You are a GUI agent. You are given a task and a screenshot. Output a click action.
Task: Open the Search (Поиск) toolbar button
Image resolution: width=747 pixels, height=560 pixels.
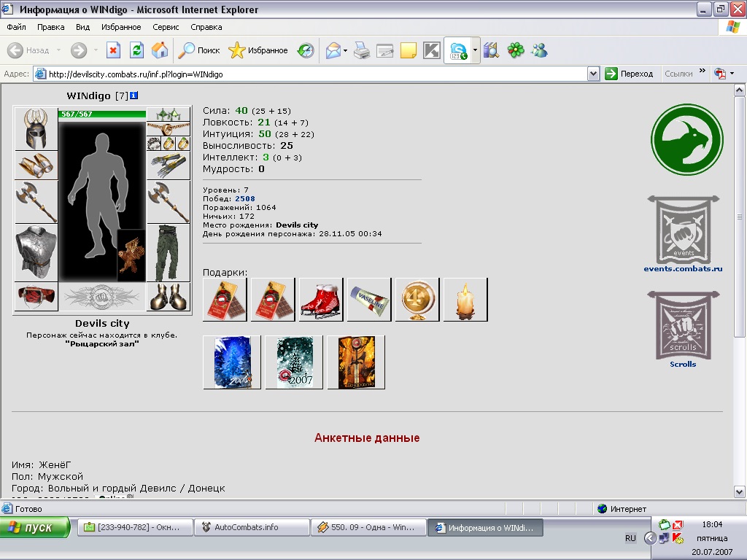click(x=198, y=50)
